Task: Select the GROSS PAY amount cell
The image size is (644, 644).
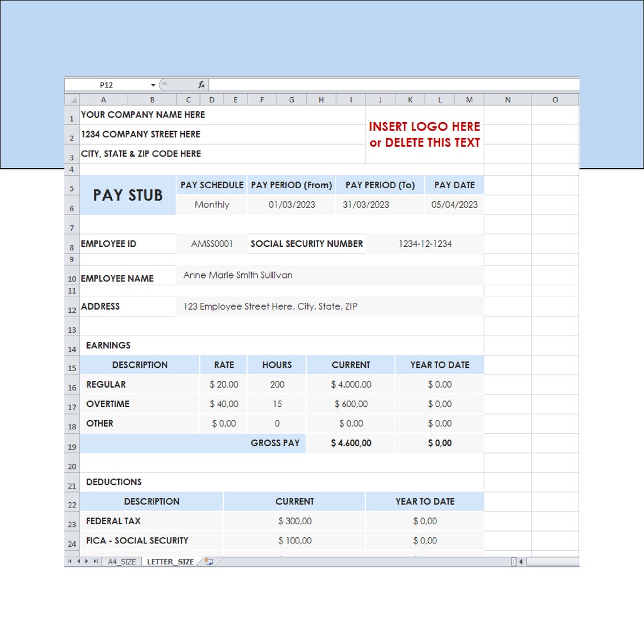Action: pyautogui.click(x=351, y=443)
